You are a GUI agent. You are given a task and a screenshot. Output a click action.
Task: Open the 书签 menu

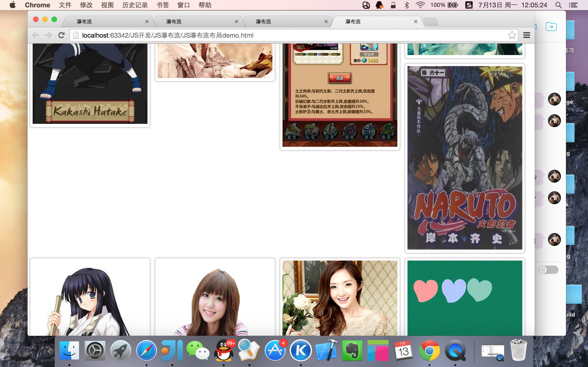[x=163, y=5]
